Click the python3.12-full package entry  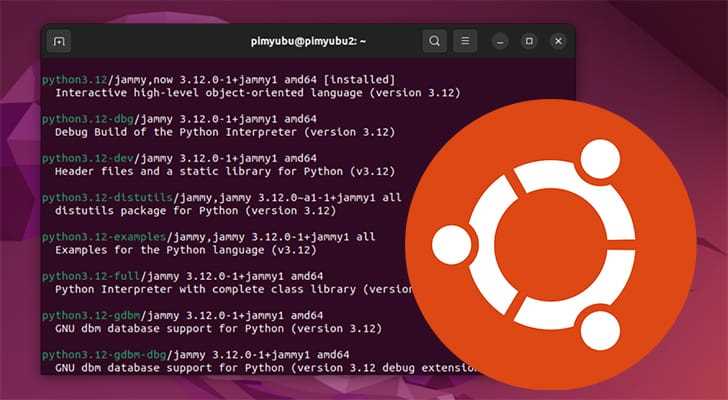point(182,277)
